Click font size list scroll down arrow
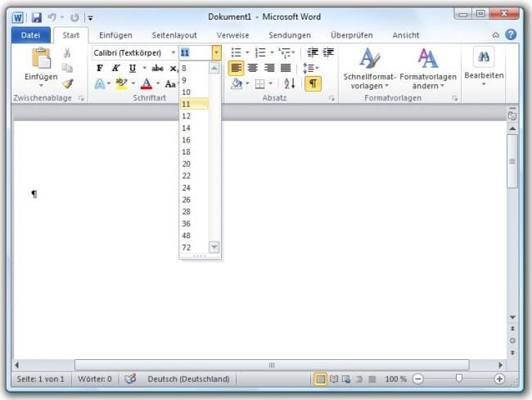 click(x=214, y=247)
